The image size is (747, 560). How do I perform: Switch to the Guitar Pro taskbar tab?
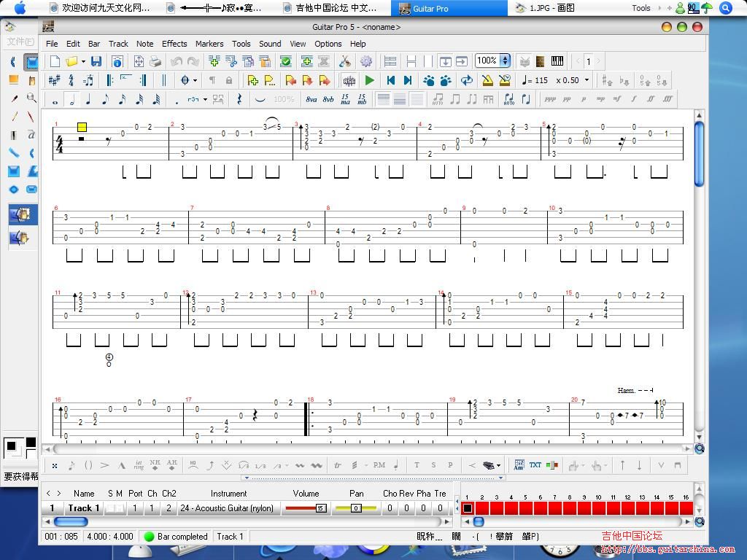coord(449,8)
